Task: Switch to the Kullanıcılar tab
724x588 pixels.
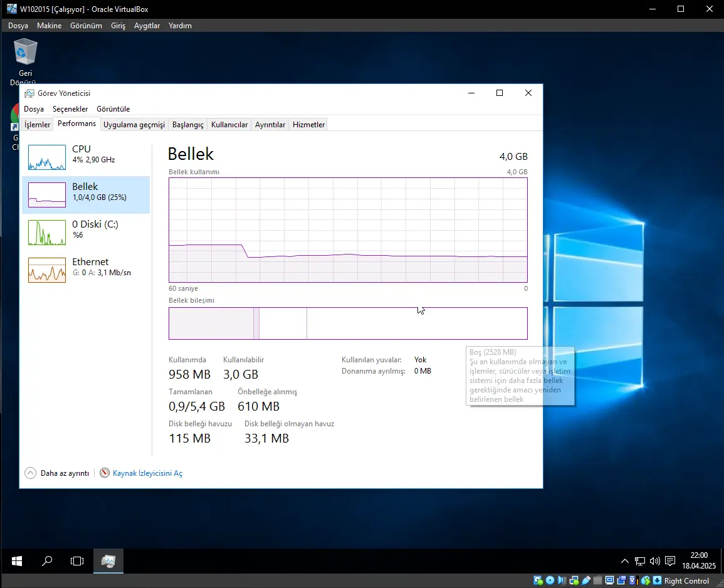Action: click(229, 125)
